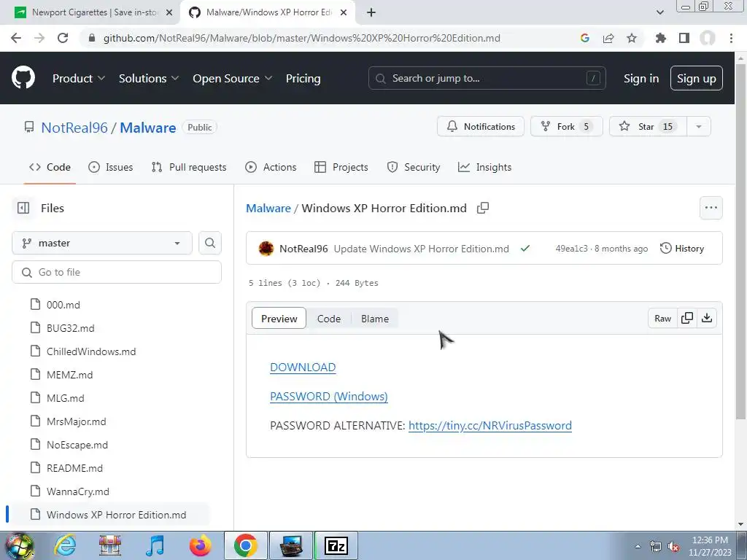Download the raw file icon
The height and width of the screenshot is (560, 747).
point(707,318)
